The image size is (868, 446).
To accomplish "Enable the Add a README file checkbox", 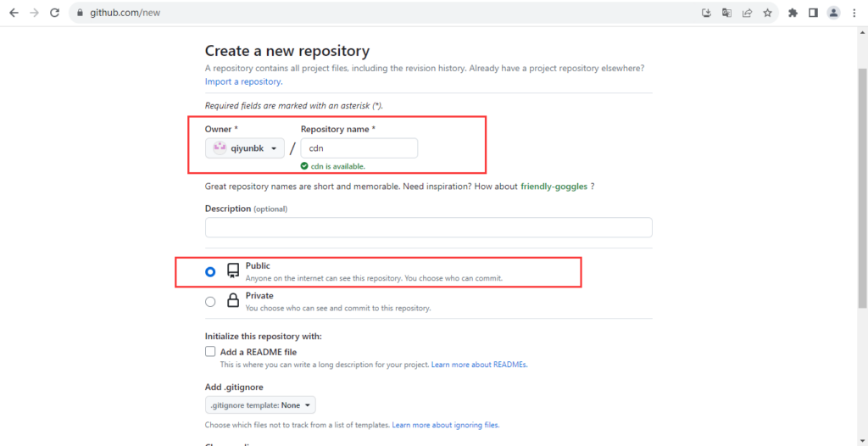I will tap(210, 352).
